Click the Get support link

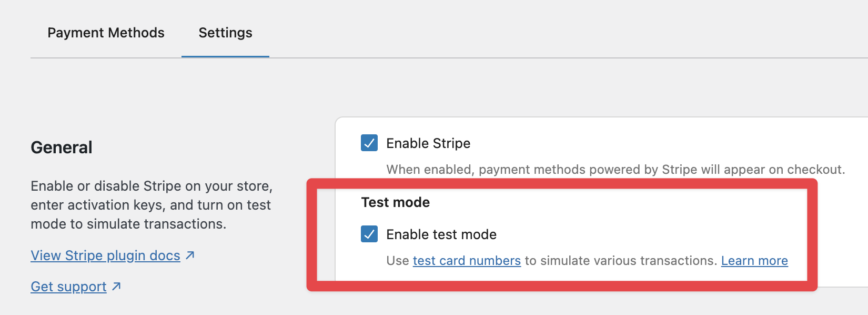(x=68, y=287)
